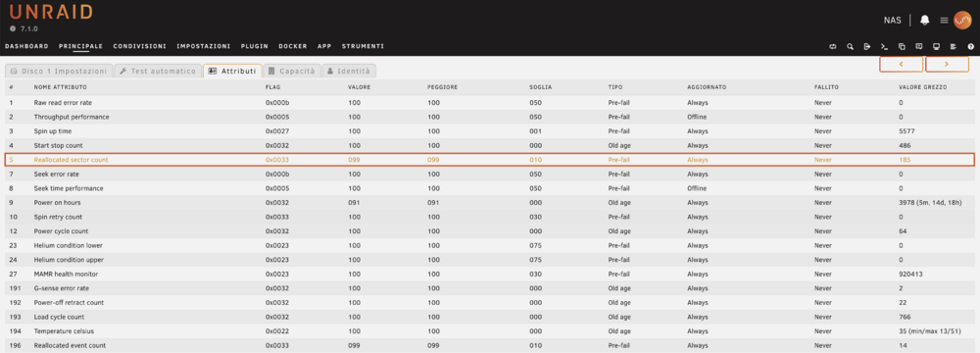Click the Power on hours attribute
980x353 pixels.
click(57, 203)
